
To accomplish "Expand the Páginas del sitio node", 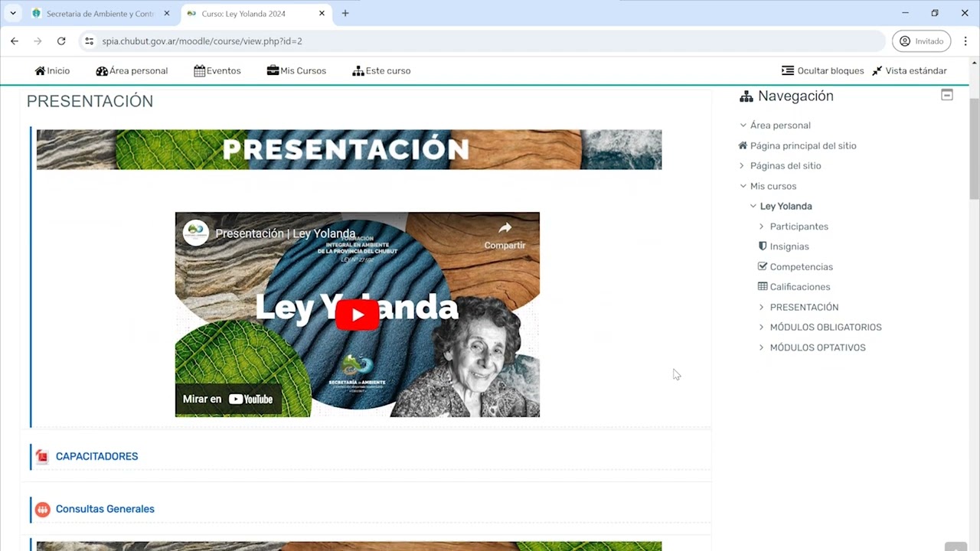I will tap(742, 165).
